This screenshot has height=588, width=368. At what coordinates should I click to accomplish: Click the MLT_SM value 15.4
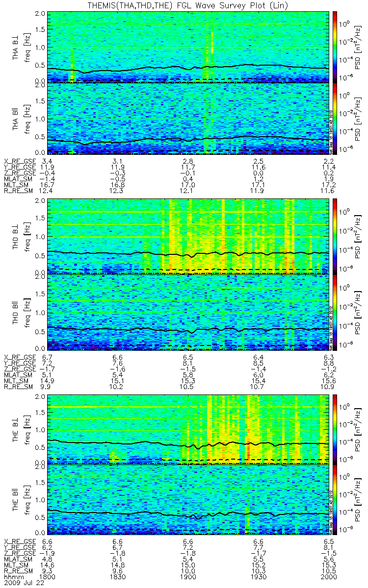258,381
